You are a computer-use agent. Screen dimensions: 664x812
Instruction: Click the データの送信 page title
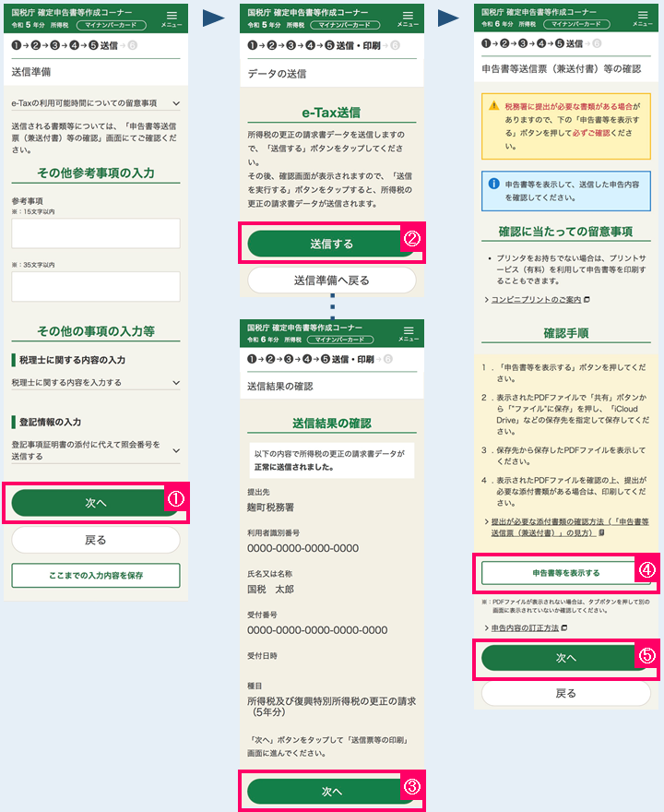click(x=277, y=74)
